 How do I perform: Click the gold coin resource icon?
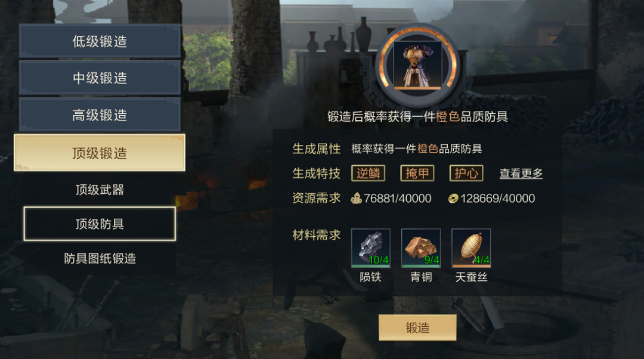[453, 199]
